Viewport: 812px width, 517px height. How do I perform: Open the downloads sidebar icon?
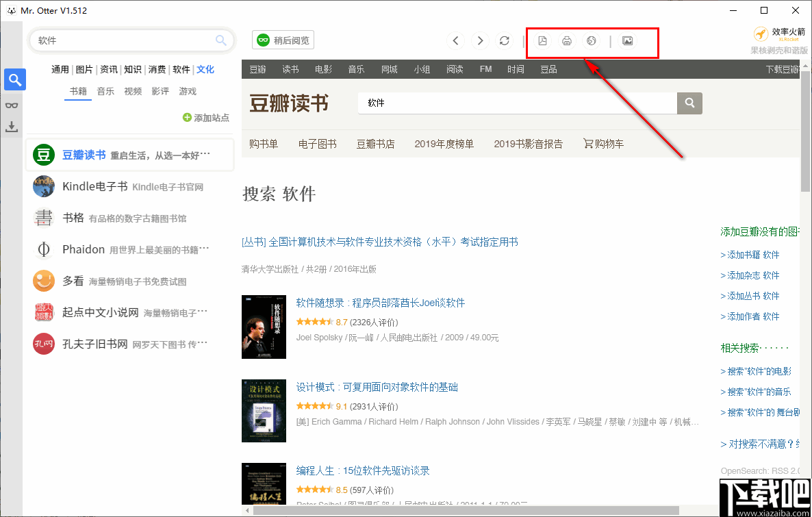[12, 127]
